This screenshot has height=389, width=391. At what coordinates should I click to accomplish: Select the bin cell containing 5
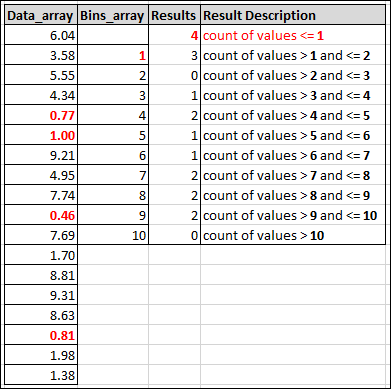(x=113, y=135)
